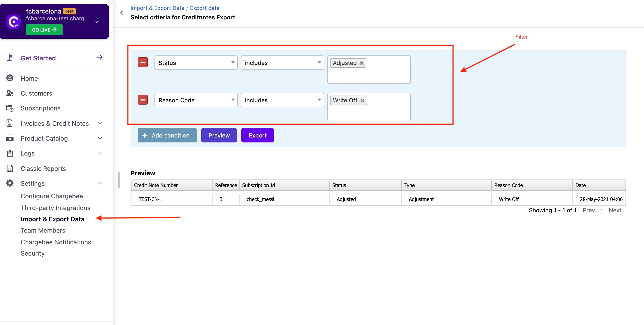Click the Export button
The width and height of the screenshot is (644, 325).
(257, 135)
